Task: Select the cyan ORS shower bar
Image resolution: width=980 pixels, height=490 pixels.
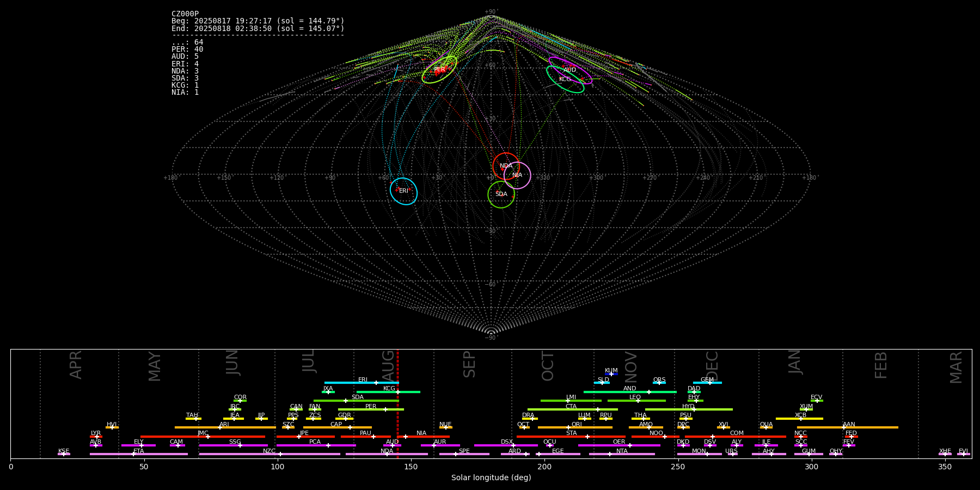Action: coord(659,383)
